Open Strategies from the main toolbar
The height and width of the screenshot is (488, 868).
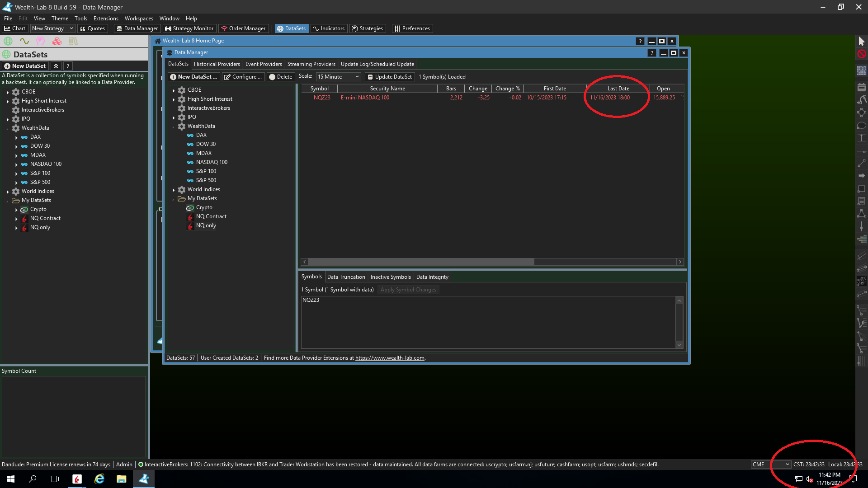pos(368,28)
